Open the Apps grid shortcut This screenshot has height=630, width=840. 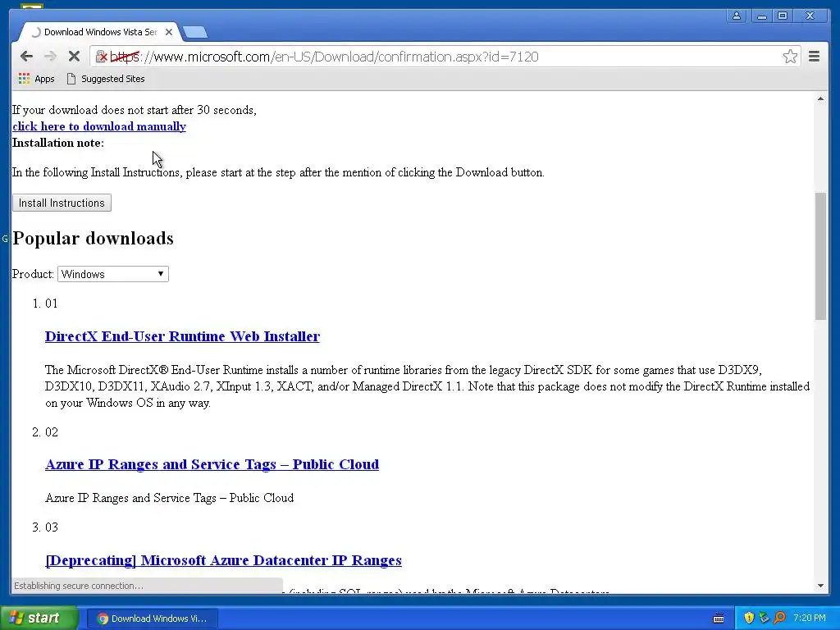click(x=36, y=79)
